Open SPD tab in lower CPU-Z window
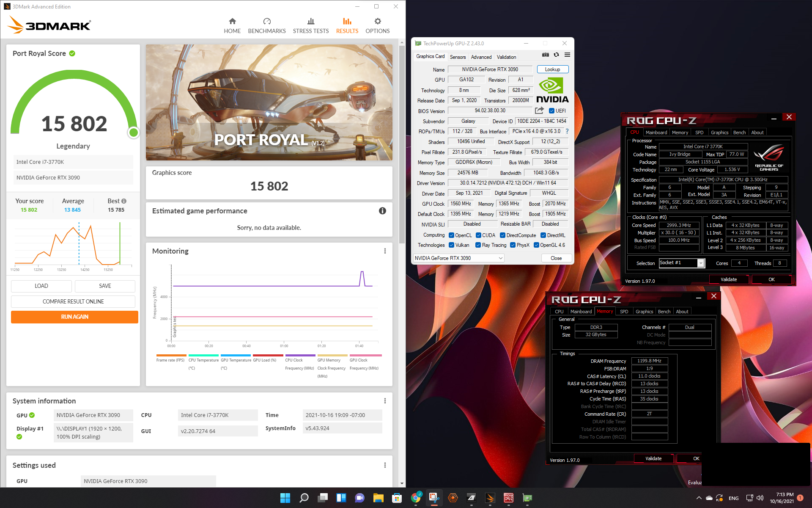Viewport: 812px width, 508px height. click(x=624, y=312)
